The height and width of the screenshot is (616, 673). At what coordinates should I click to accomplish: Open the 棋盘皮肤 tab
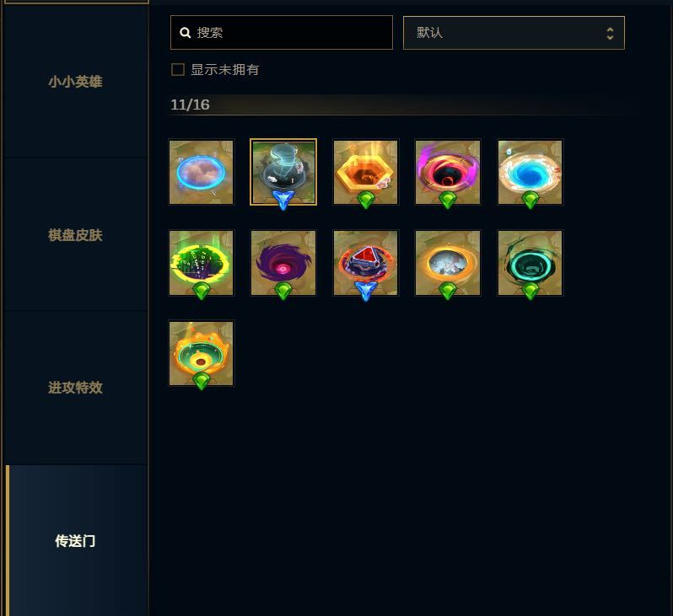[76, 235]
